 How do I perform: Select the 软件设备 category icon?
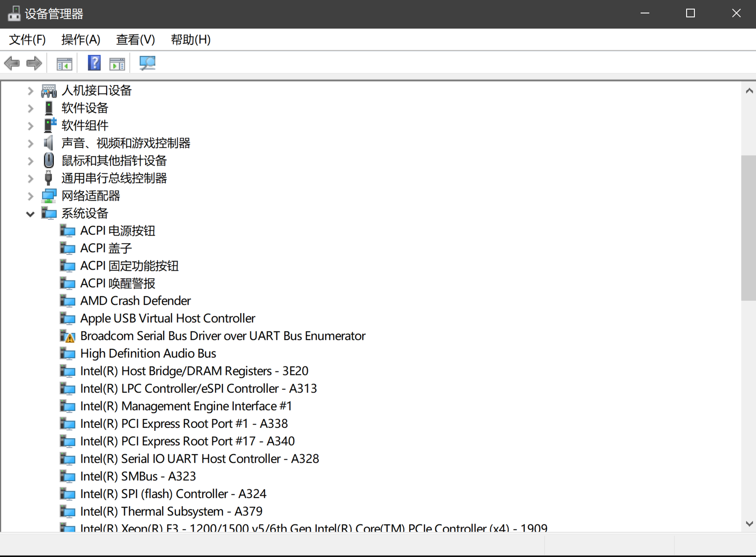(49, 108)
